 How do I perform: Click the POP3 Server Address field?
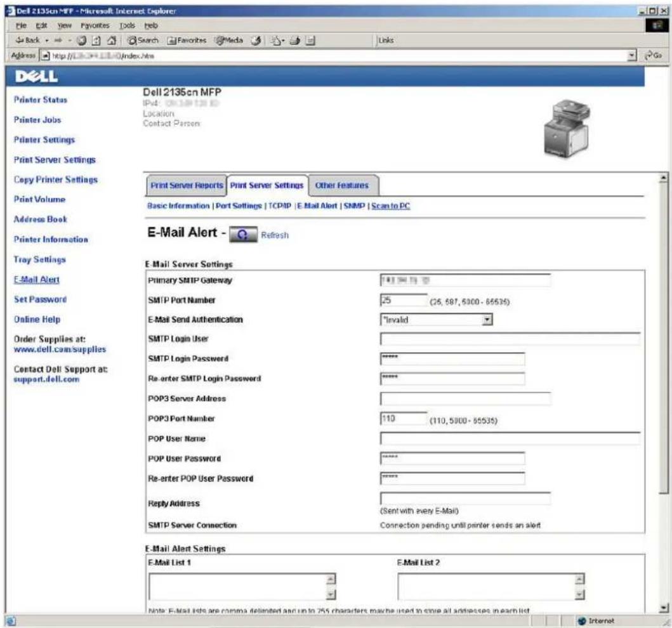point(465,398)
